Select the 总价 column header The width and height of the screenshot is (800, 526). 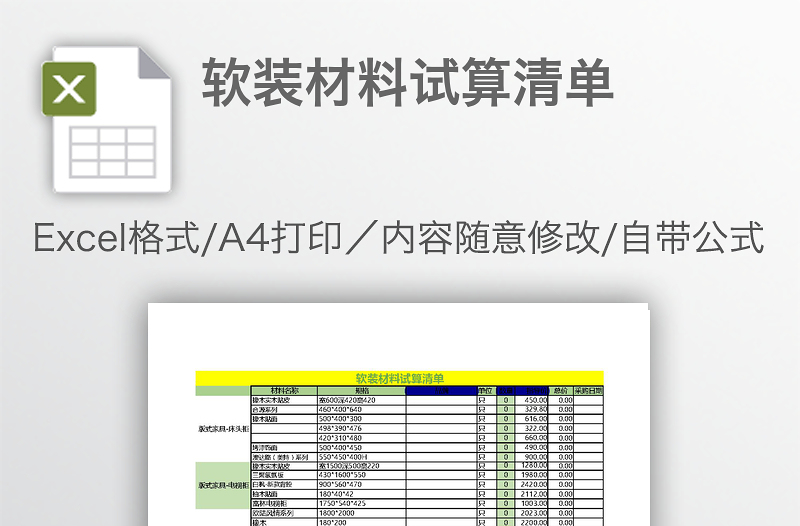pos(561,391)
